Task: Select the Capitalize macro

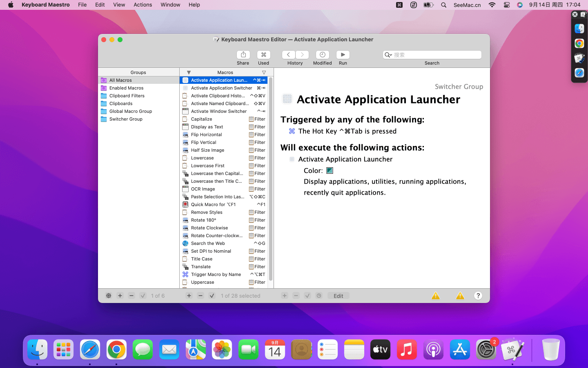Action: [x=224, y=119]
